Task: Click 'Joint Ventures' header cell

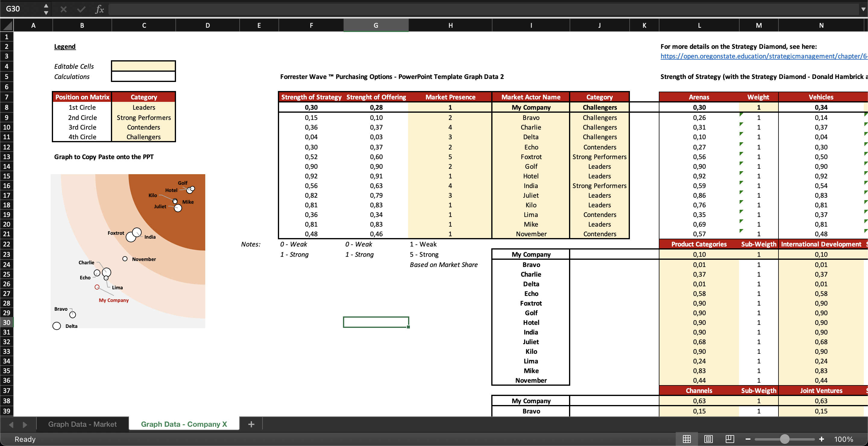Action: coord(821,391)
